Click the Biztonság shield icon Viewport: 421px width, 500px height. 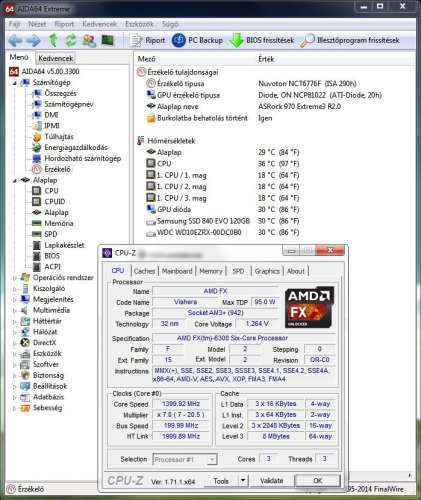(25, 375)
